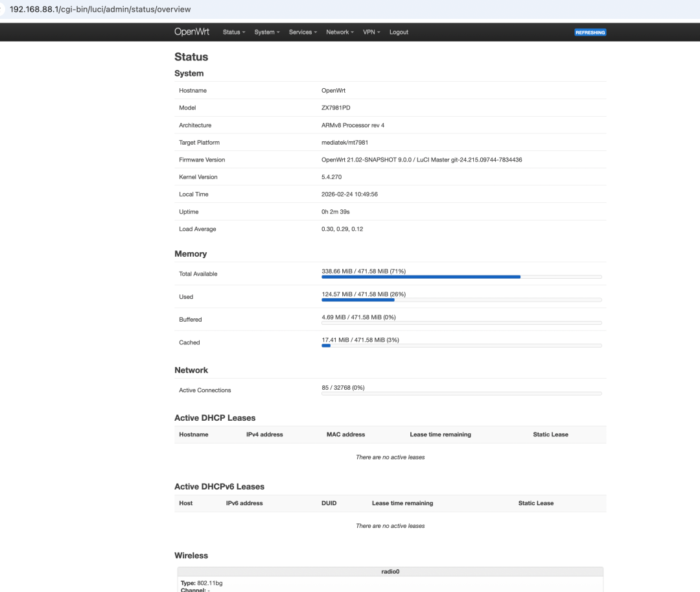
Task: Click the MAC address column header
Action: pos(345,434)
